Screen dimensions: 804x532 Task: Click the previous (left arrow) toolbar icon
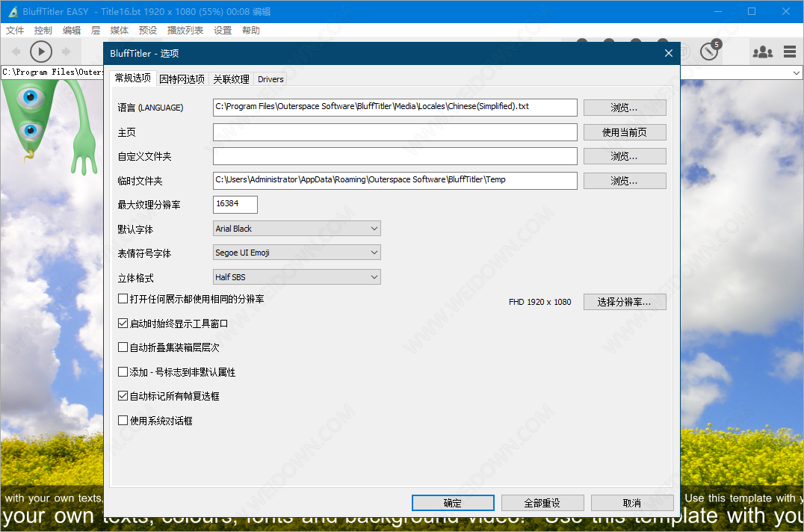[16, 52]
